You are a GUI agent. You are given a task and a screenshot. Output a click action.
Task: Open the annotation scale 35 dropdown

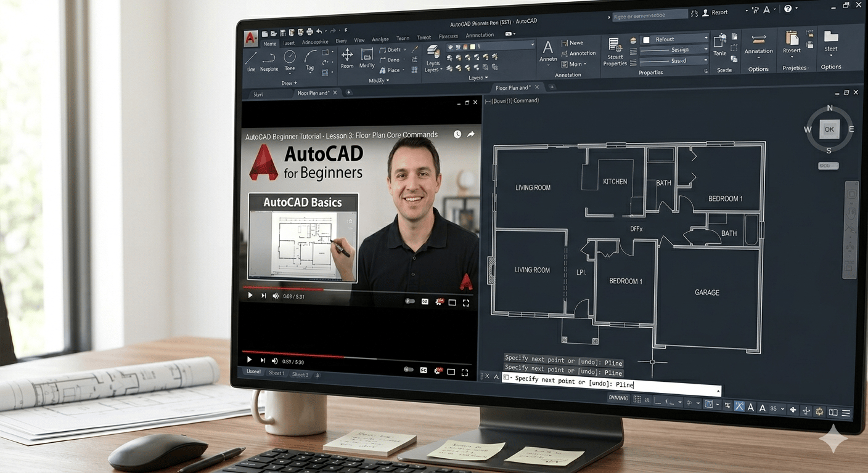(777, 407)
